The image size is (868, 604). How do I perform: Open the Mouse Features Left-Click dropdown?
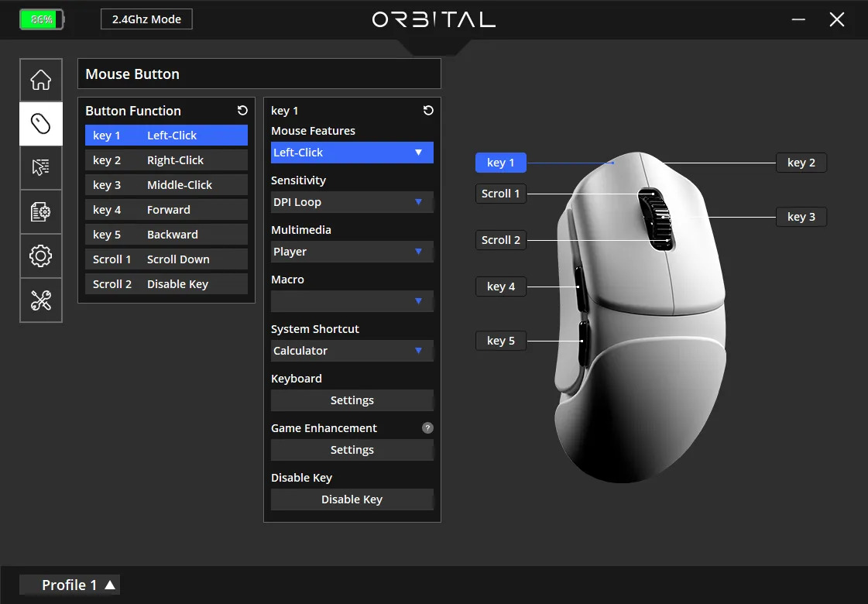pos(352,153)
